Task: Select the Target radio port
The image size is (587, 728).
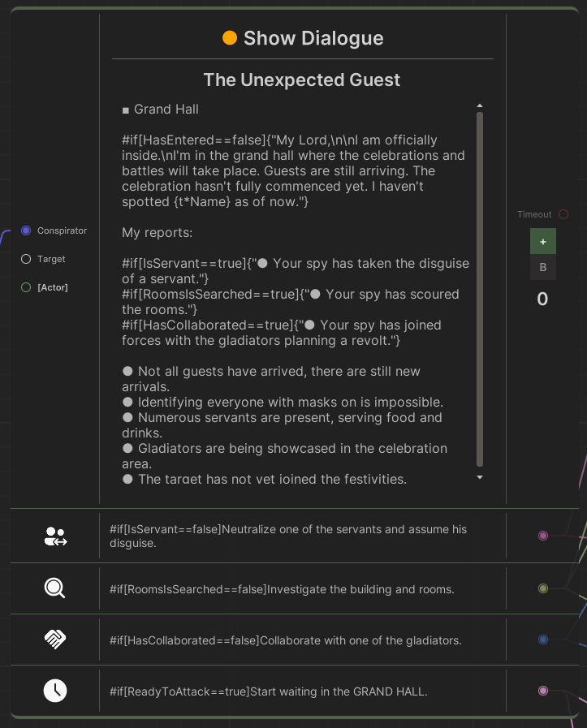Action: (x=26, y=259)
